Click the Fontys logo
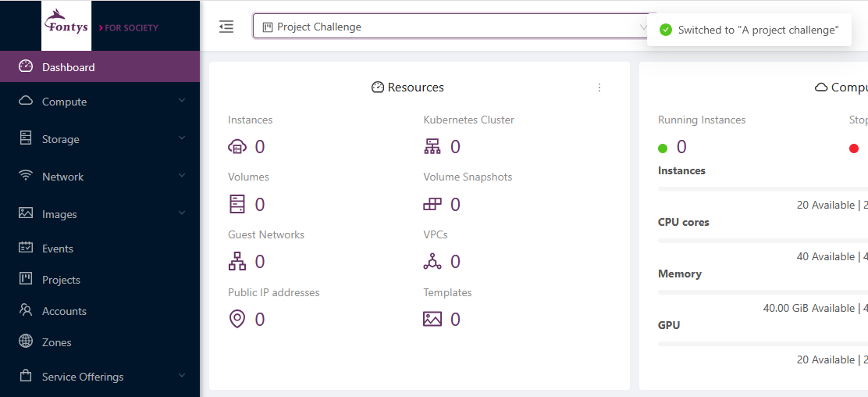 [67, 25]
